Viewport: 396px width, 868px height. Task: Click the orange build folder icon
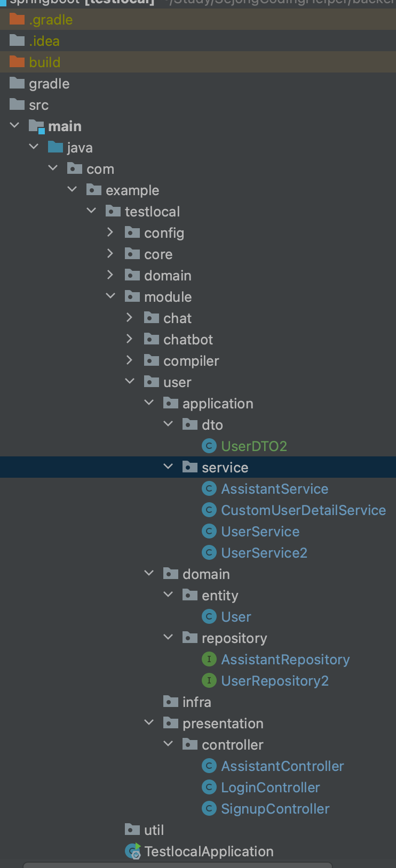click(x=17, y=62)
